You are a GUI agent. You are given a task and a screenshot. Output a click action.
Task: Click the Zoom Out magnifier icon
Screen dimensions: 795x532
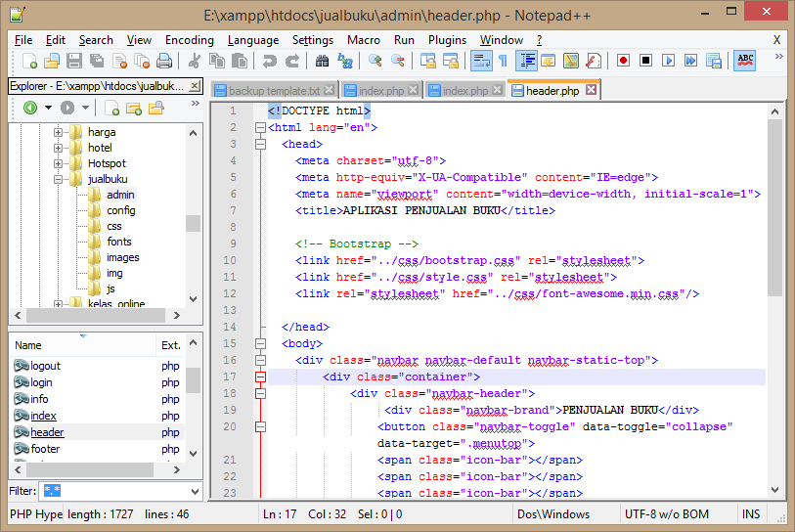tap(398, 61)
